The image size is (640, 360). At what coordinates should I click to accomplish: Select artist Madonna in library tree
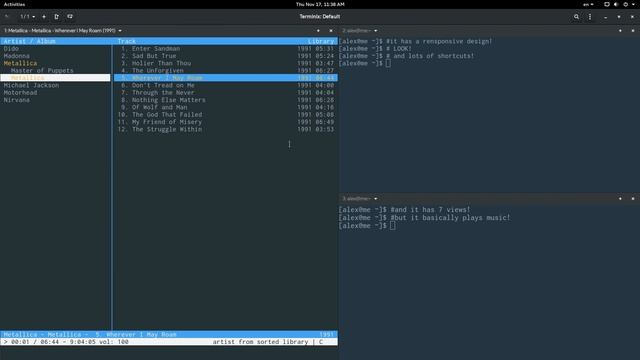17,56
